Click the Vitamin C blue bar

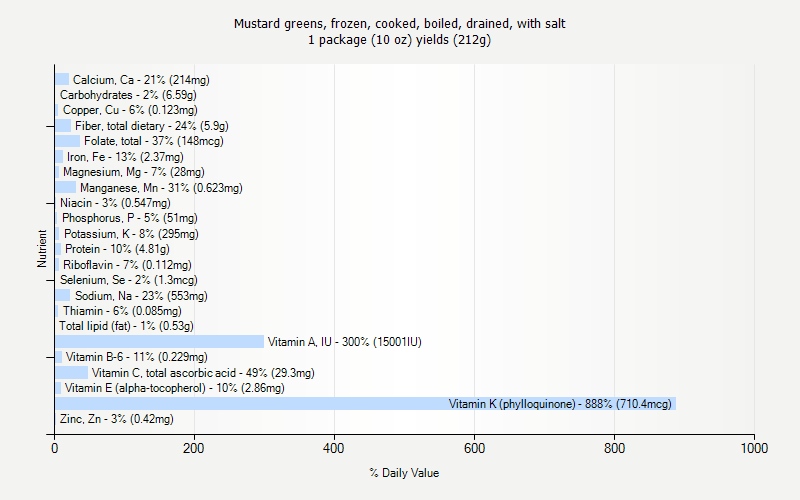coord(71,373)
